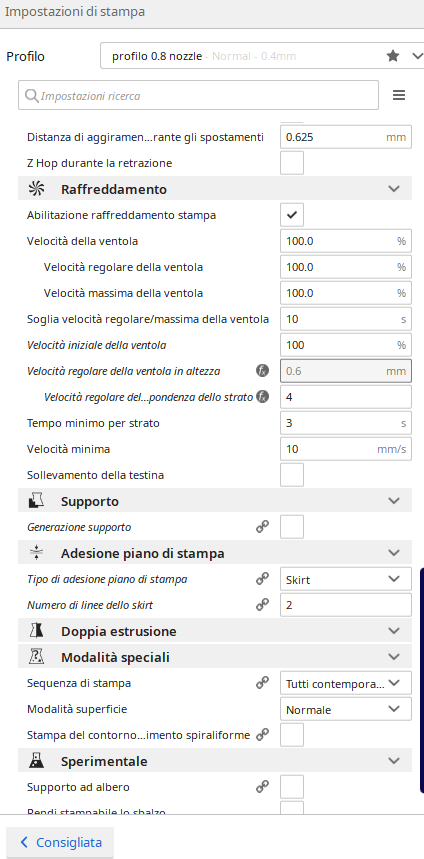Click the function icon for ventola in altezza
The image size is (424, 859).
tap(263, 371)
